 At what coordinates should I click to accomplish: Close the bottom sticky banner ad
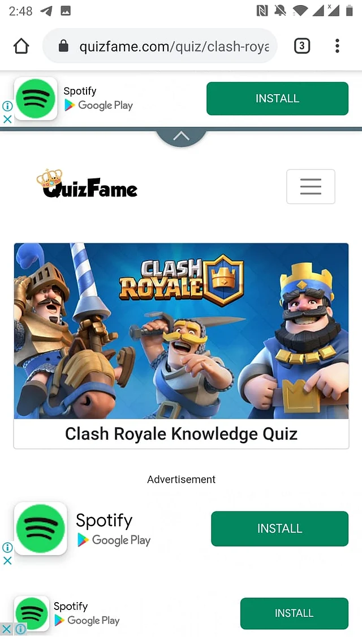7,629
